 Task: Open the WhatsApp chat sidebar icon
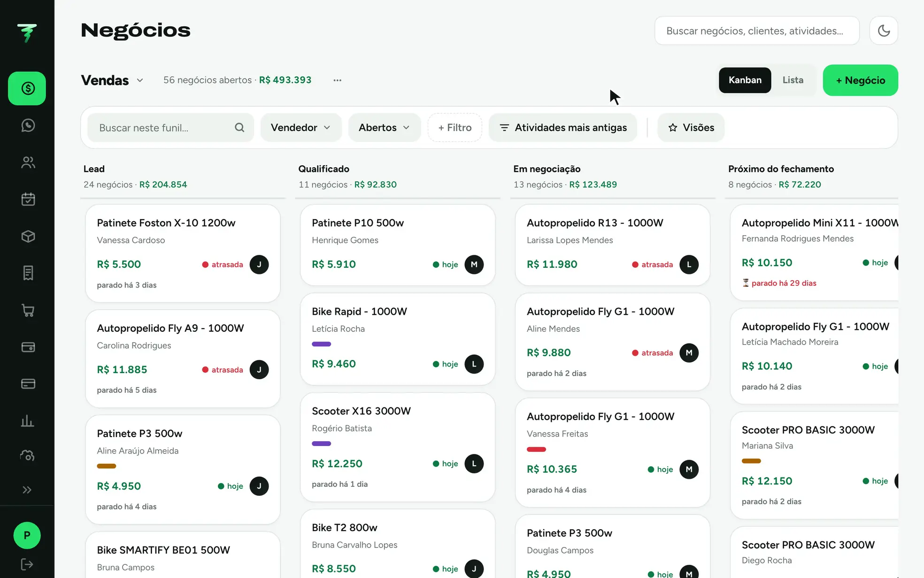pyautogui.click(x=28, y=125)
